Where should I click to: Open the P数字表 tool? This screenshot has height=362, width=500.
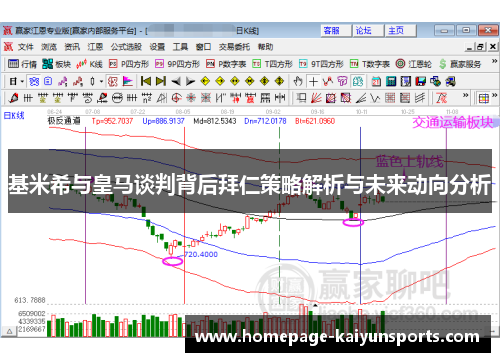[226, 64]
